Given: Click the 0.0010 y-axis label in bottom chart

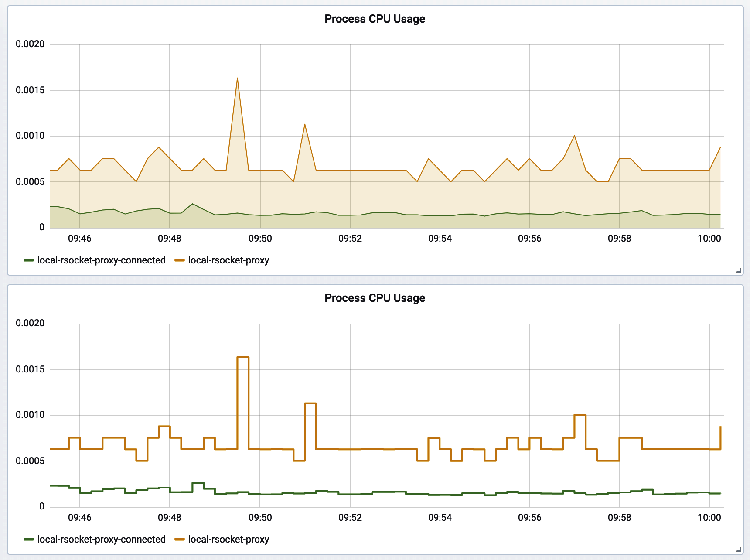Looking at the screenshot, I should pos(30,415).
